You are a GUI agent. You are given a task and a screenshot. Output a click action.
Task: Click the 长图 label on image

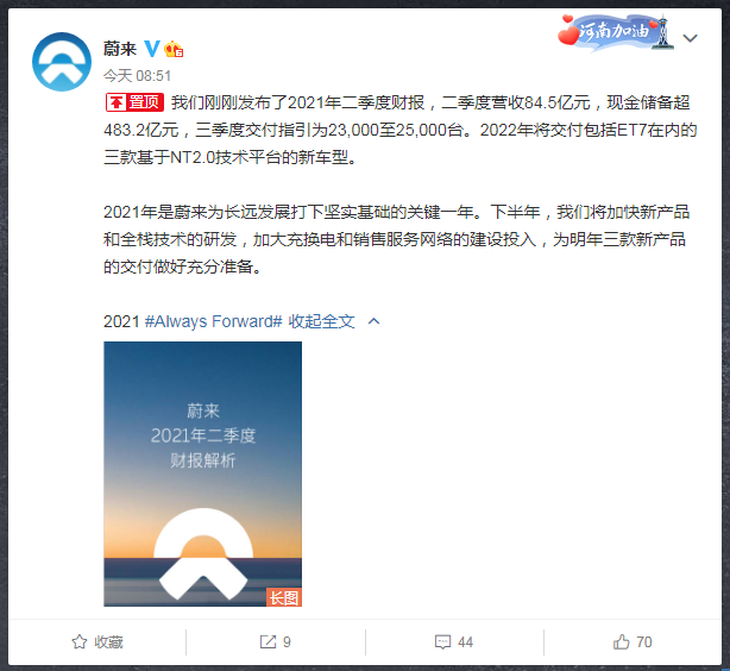pyautogui.click(x=284, y=597)
